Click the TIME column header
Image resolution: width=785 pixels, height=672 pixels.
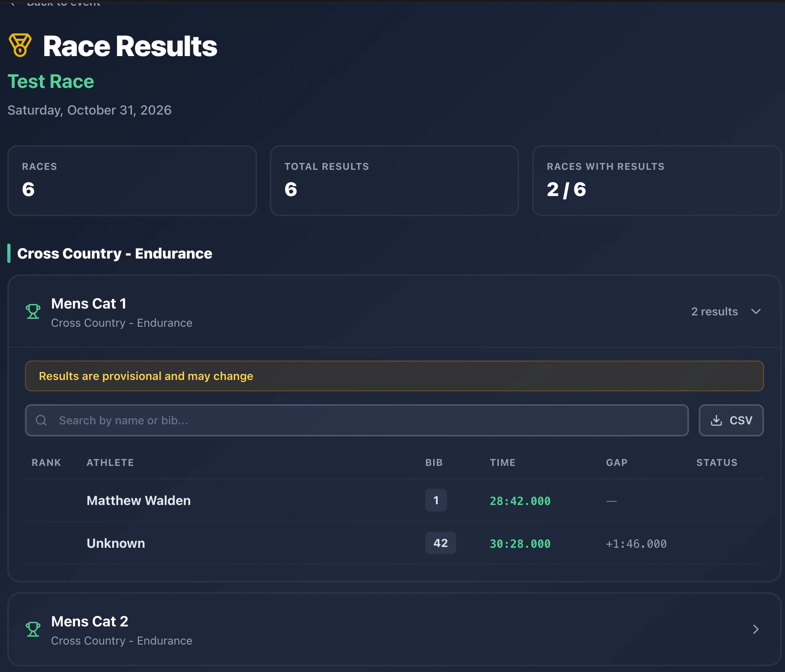[503, 463]
